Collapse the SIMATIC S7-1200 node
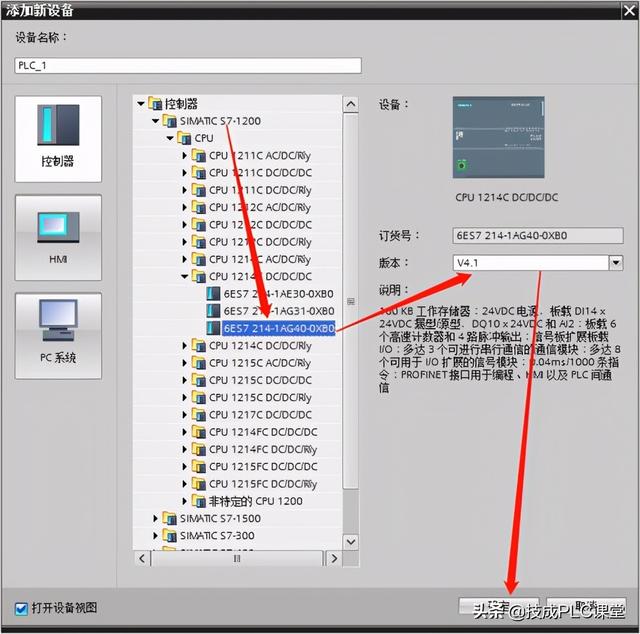Image resolution: width=640 pixels, height=634 pixels. point(156,121)
